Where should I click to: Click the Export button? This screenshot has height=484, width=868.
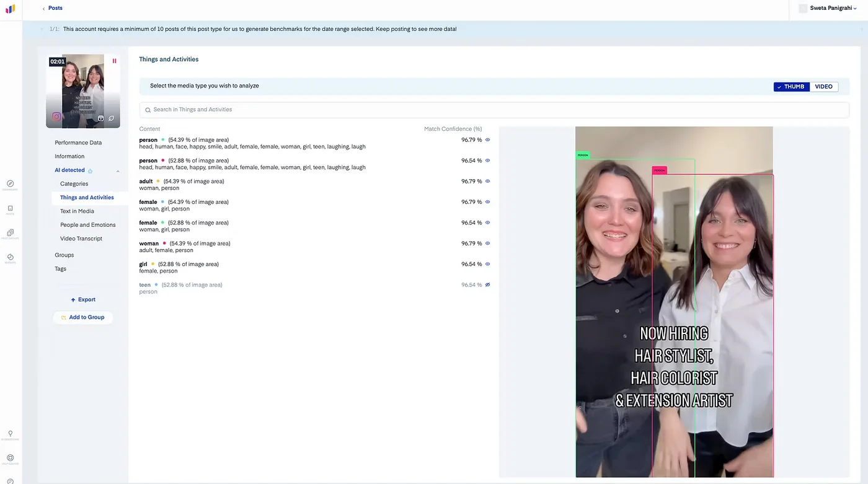83,300
